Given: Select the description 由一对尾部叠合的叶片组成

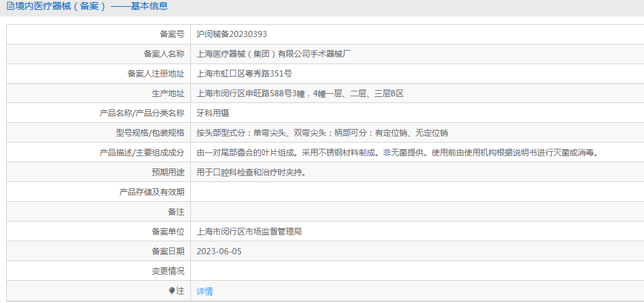Looking at the screenshot, I should click(x=245, y=152).
